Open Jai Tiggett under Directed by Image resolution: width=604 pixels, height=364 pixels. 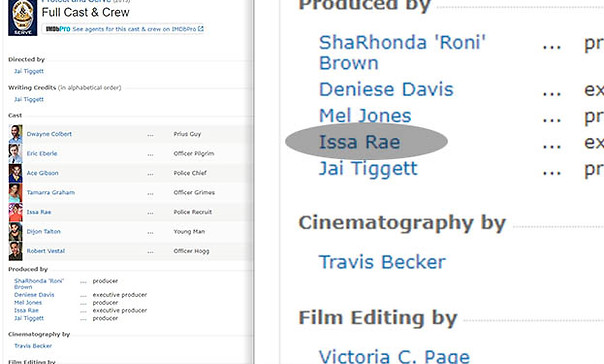(x=29, y=71)
